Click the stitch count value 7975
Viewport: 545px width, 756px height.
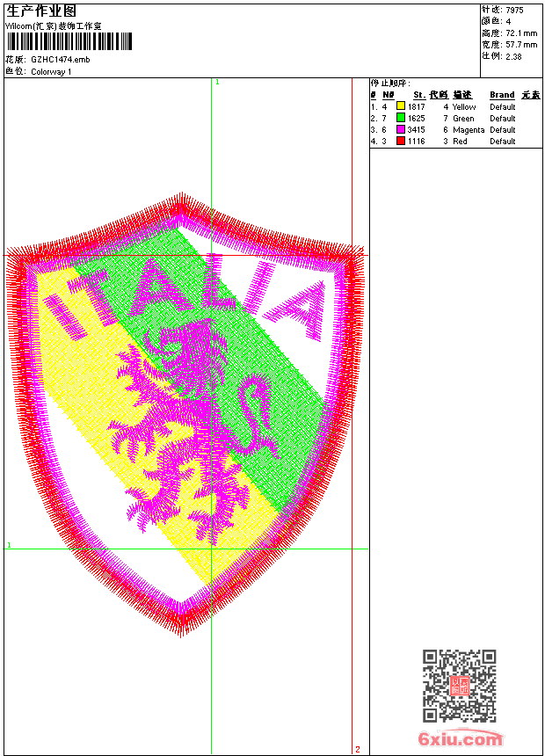pos(514,11)
